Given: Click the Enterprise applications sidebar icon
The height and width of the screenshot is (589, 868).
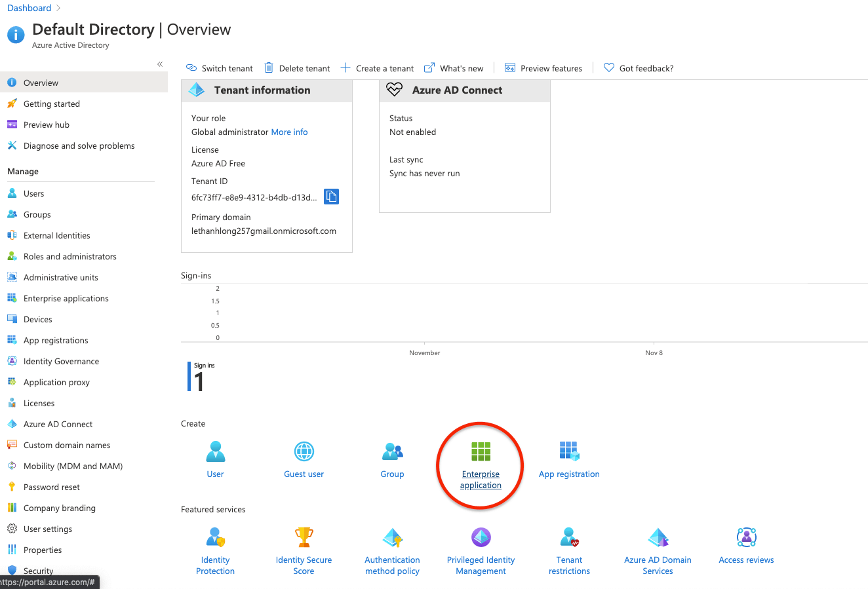Looking at the screenshot, I should coord(12,298).
